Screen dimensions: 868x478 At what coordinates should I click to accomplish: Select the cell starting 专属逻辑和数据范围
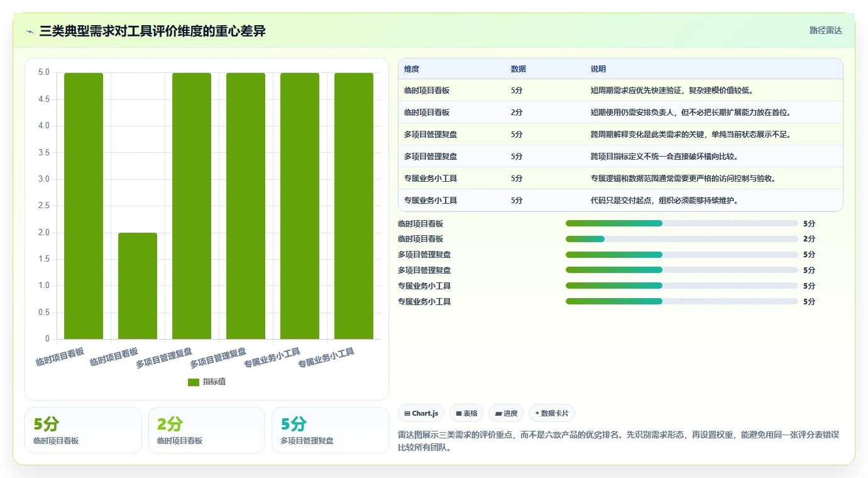point(683,179)
